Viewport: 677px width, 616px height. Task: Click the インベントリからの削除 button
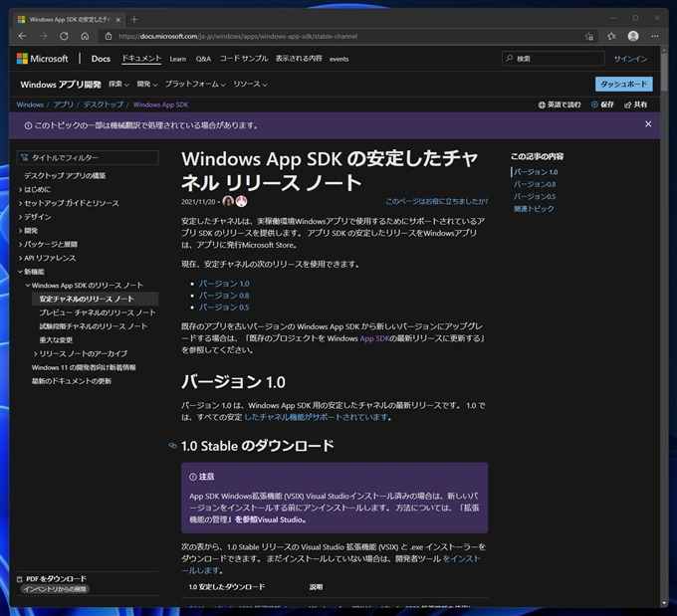tap(55, 590)
